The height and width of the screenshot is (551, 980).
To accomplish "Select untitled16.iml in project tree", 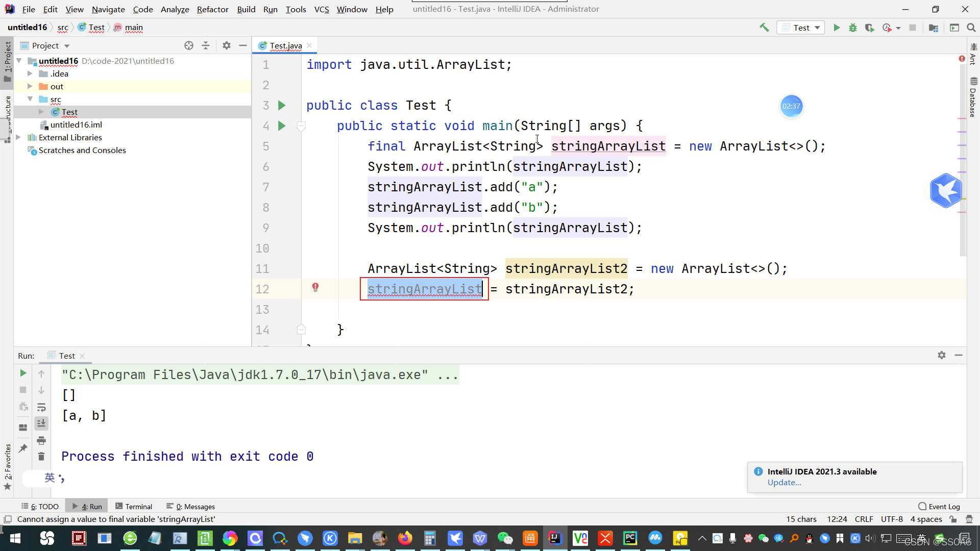I will click(76, 125).
